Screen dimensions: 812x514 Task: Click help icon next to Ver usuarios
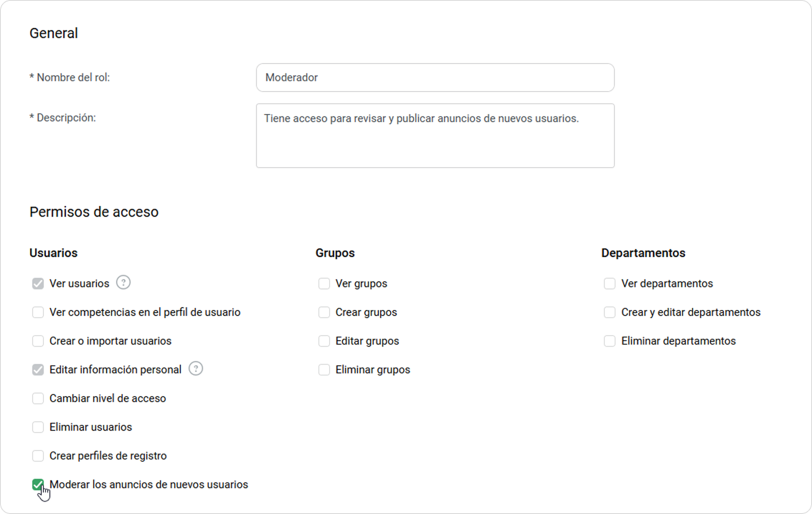point(123,283)
